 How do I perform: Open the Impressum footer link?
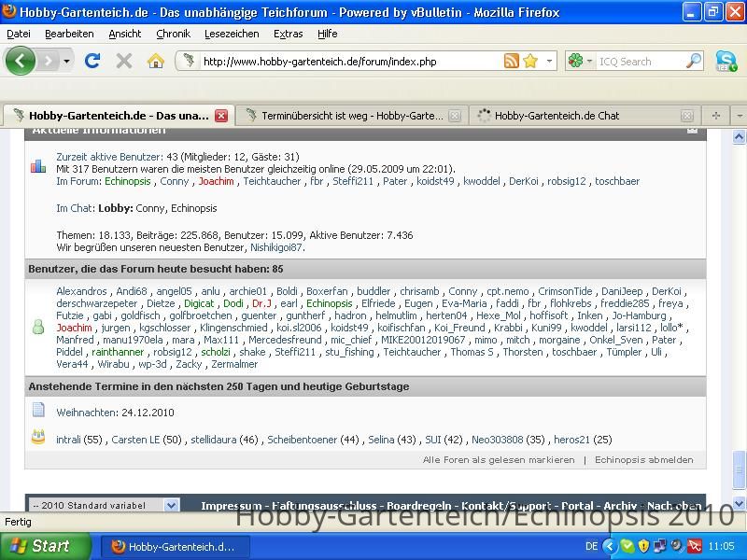232,506
